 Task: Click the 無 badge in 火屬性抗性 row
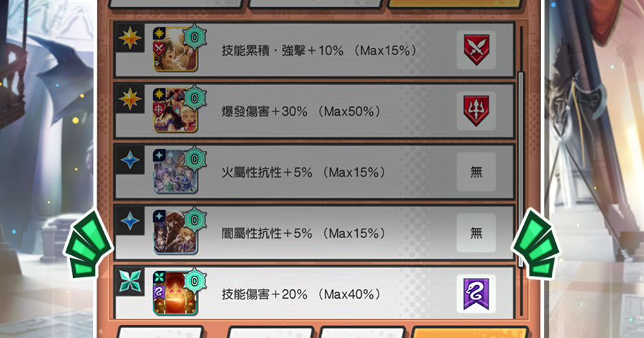(476, 172)
